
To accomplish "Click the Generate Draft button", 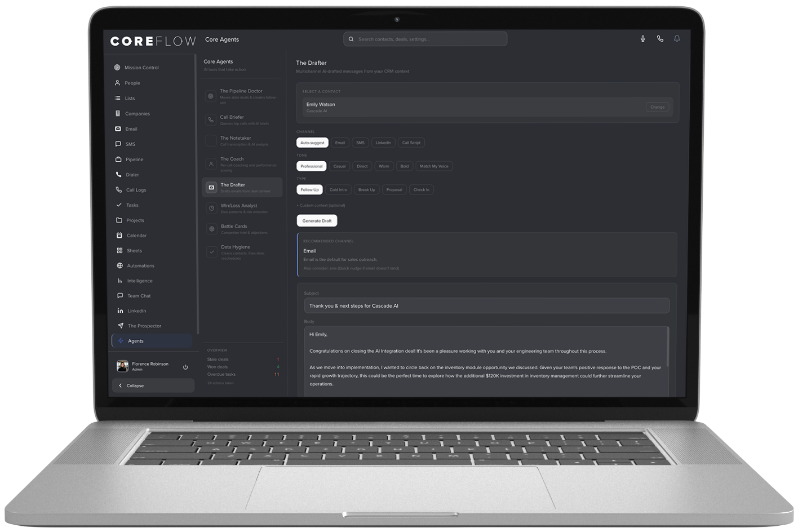I will [317, 221].
